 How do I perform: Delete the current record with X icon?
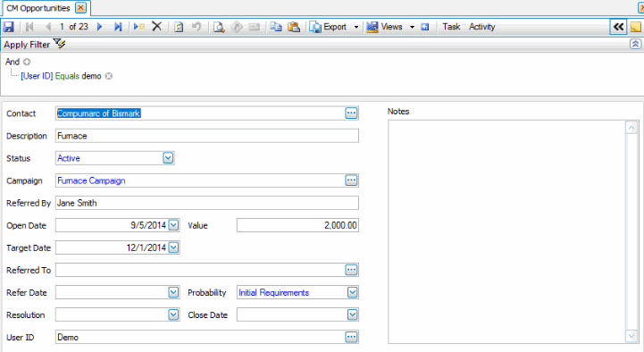pos(156,27)
